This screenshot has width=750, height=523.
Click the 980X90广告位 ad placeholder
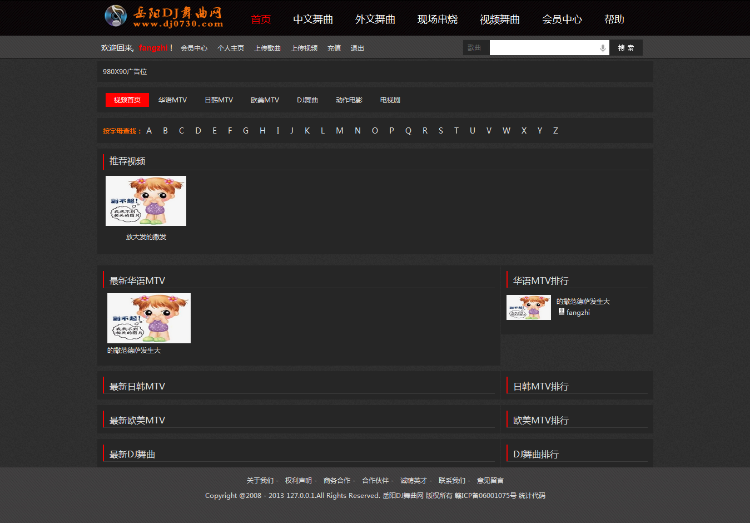pos(125,72)
